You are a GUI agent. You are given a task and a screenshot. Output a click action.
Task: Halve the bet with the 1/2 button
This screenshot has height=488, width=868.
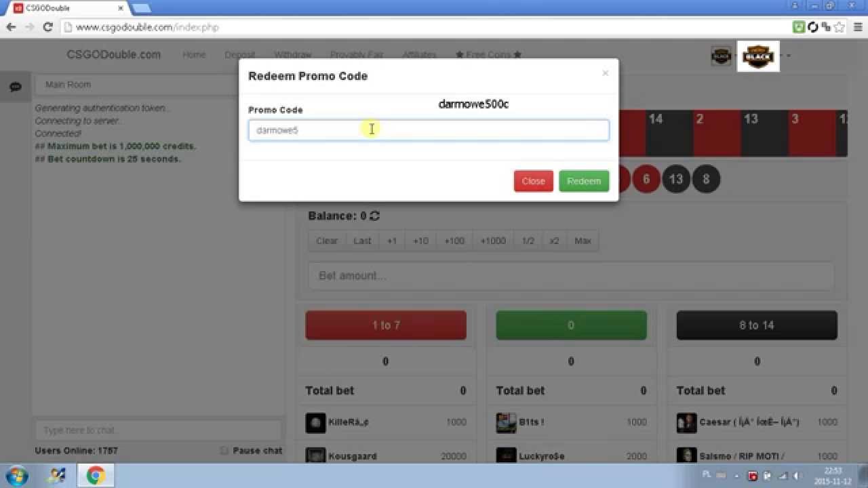pyautogui.click(x=528, y=241)
